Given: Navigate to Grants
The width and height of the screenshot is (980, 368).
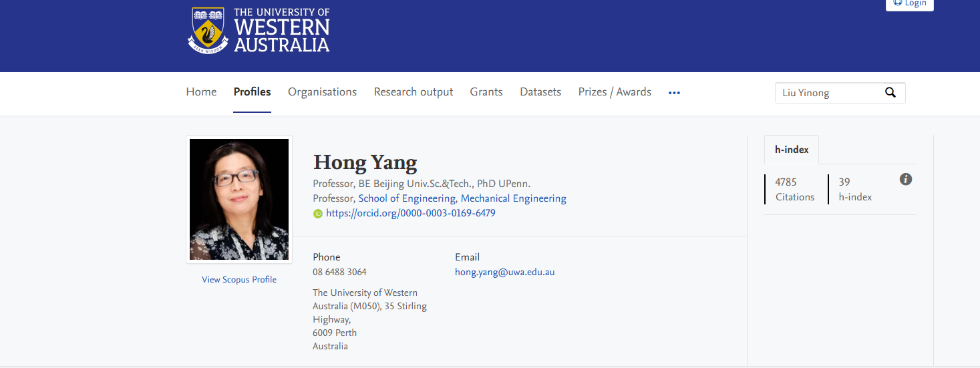Looking at the screenshot, I should pos(486,92).
